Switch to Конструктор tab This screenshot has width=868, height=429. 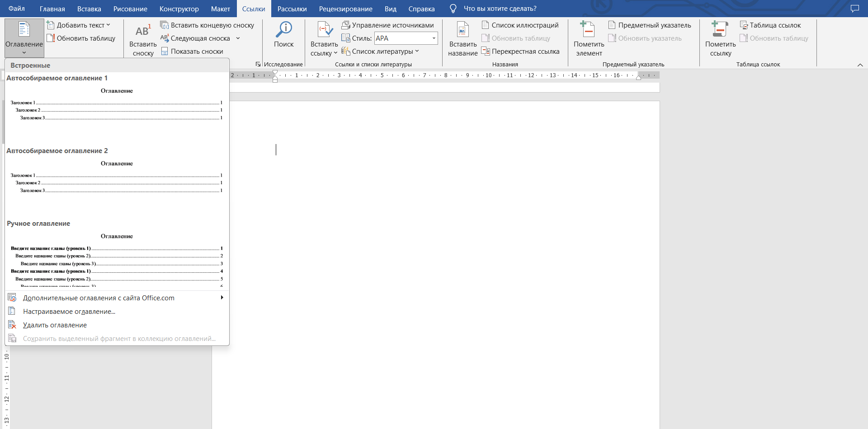pyautogui.click(x=179, y=9)
